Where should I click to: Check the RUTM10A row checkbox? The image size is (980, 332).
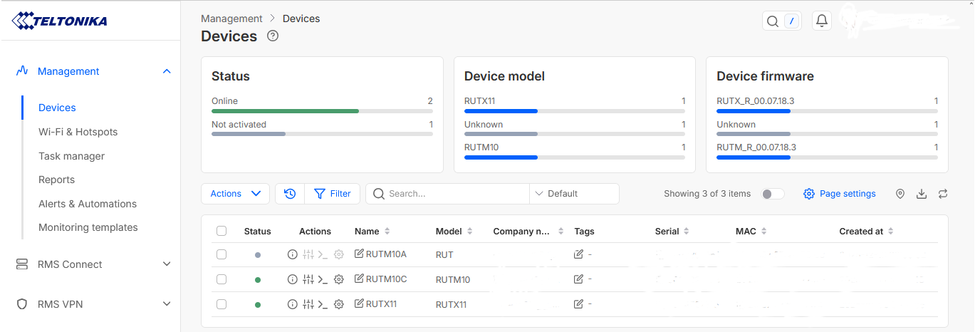(x=221, y=254)
